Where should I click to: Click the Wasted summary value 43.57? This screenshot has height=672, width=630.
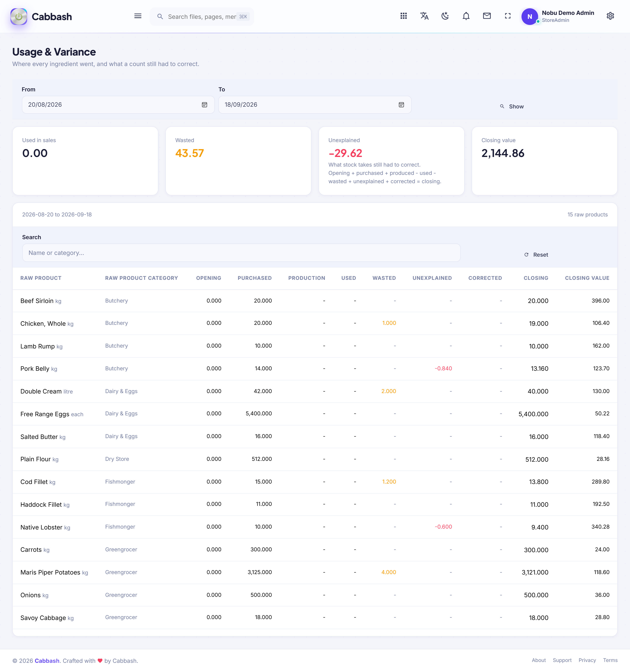[189, 153]
